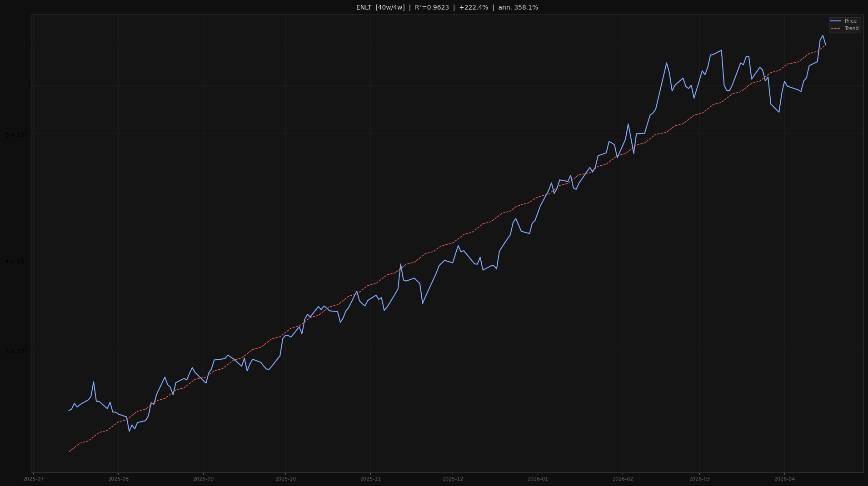Select the 2025-10 date on the x-axis

coord(285,479)
